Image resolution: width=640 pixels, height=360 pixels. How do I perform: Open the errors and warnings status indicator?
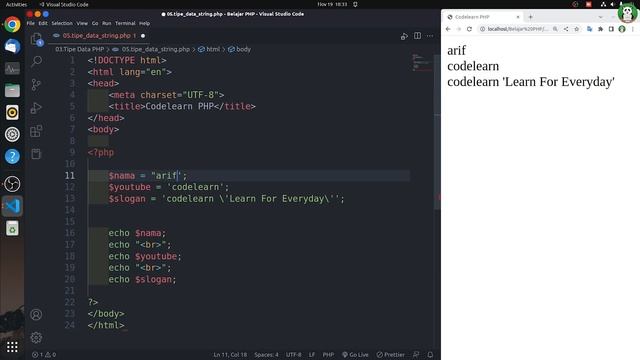[44, 355]
